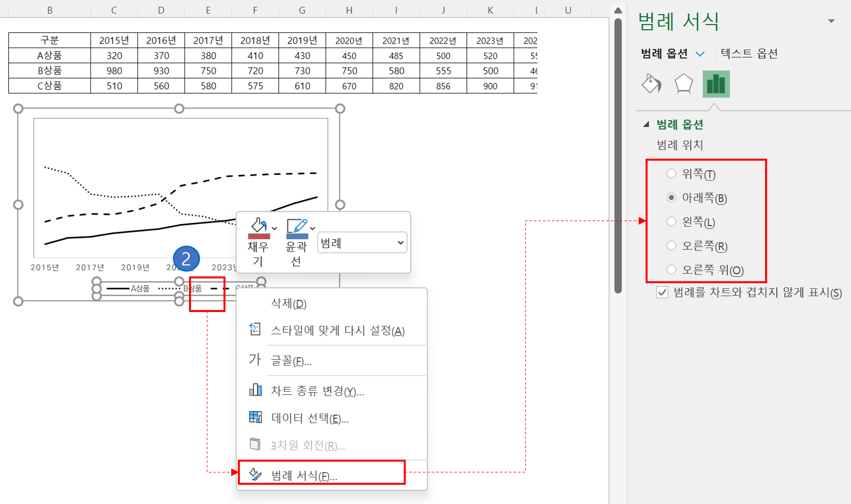
Task: Select the 왼쪽(L) legend position
Action: [671, 221]
